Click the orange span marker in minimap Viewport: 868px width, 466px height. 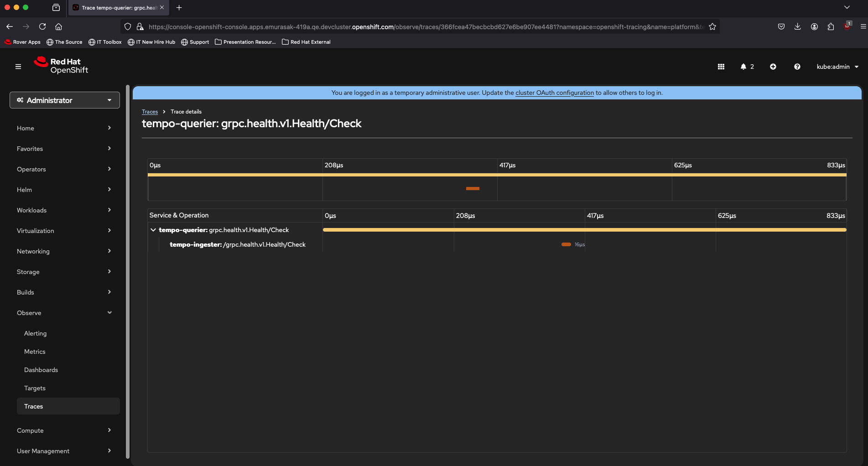[473, 188]
